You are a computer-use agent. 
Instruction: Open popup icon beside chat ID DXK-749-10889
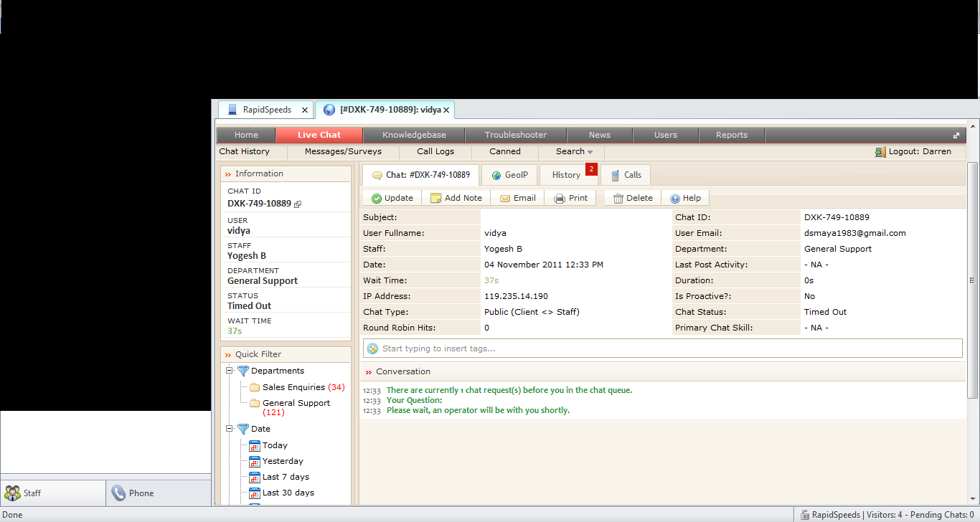click(x=298, y=204)
